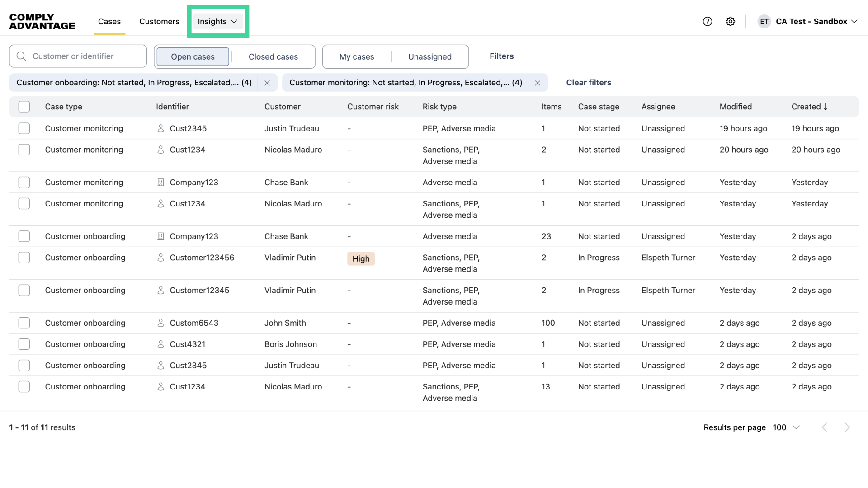Click the person icon next to Customer123456

pos(161,258)
